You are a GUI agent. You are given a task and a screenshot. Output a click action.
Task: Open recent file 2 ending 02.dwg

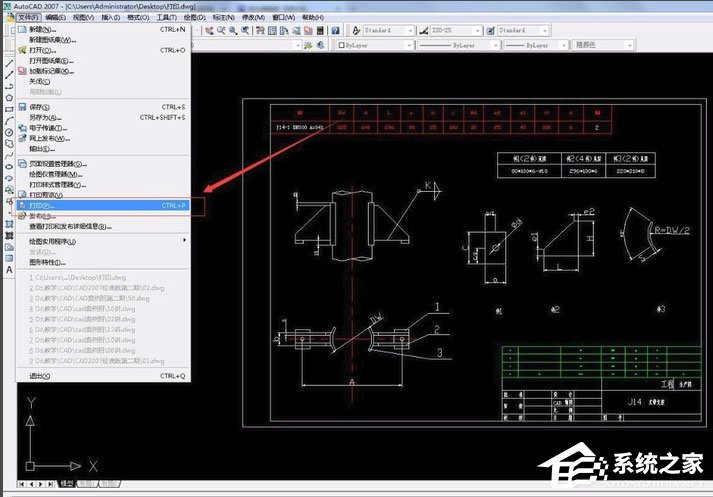coord(103,288)
